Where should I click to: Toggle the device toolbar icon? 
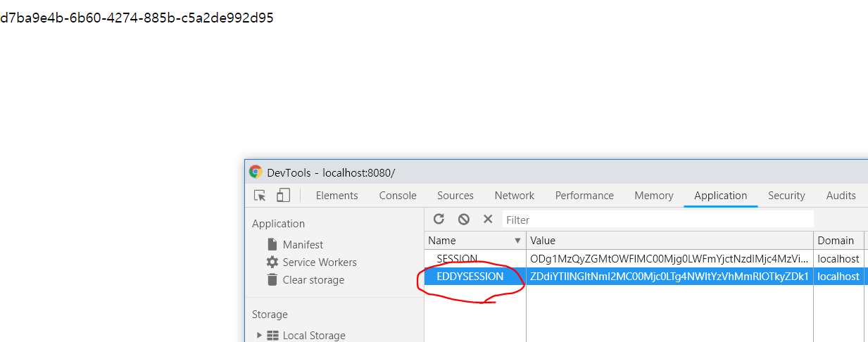pos(283,196)
